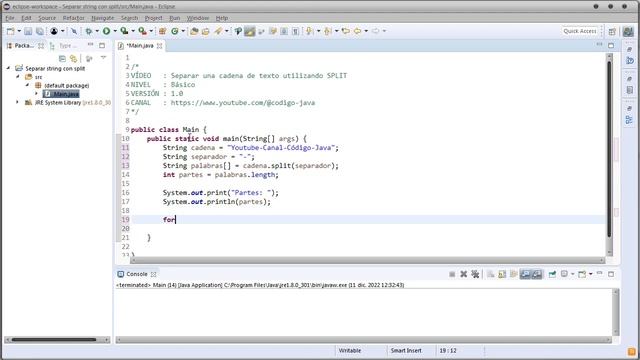Click the editor horizontal scrollbar
The image size is (640, 360).
pos(367,260)
